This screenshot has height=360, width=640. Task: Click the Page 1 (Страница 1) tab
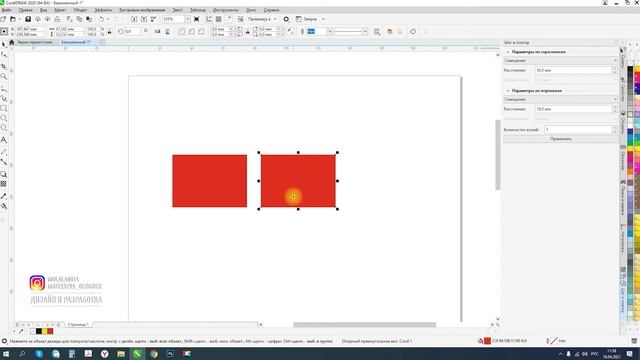pos(78,324)
